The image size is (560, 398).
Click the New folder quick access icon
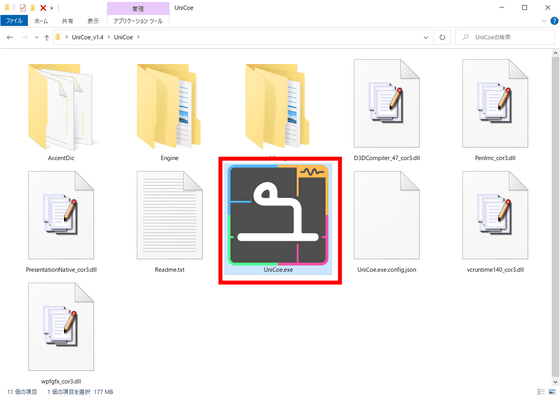pyautogui.click(x=32, y=8)
